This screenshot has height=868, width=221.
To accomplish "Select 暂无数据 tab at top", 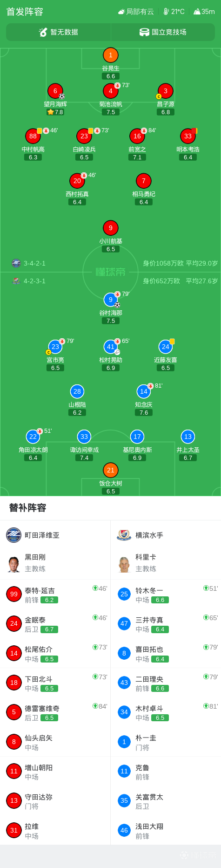I will [59, 32].
